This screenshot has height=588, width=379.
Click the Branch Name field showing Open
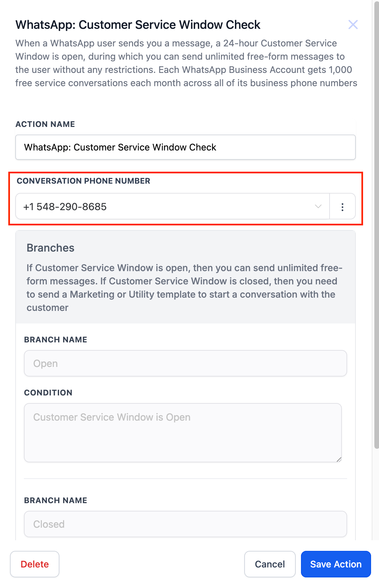(x=185, y=363)
